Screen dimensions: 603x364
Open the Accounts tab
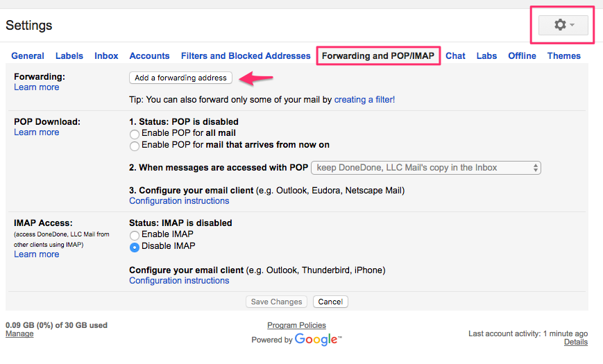[149, 56]
